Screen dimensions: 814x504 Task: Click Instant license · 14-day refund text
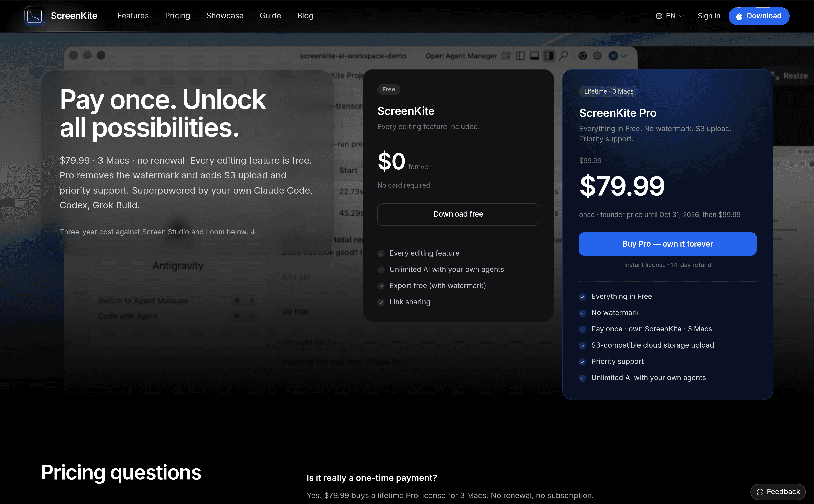[x=667, y=265]
